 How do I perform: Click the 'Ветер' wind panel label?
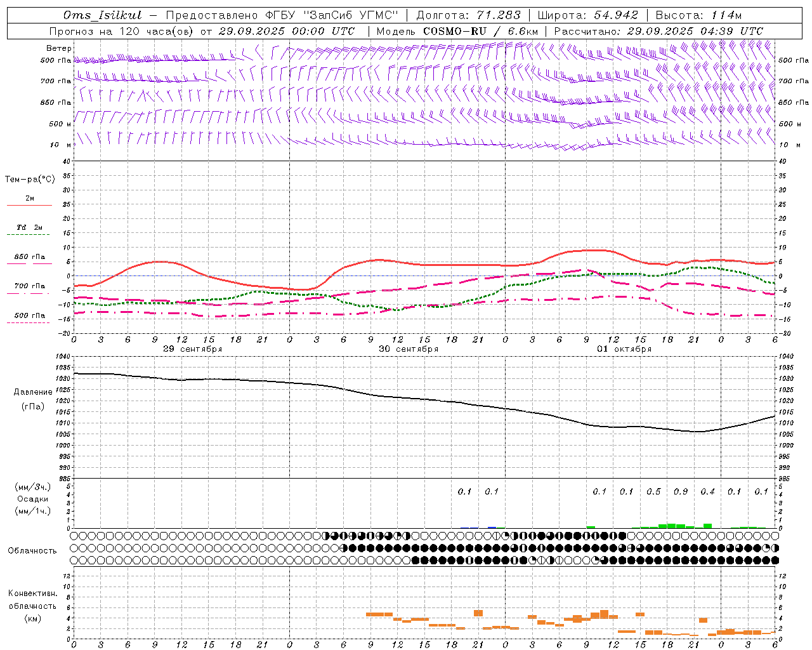tap(59, 48)
